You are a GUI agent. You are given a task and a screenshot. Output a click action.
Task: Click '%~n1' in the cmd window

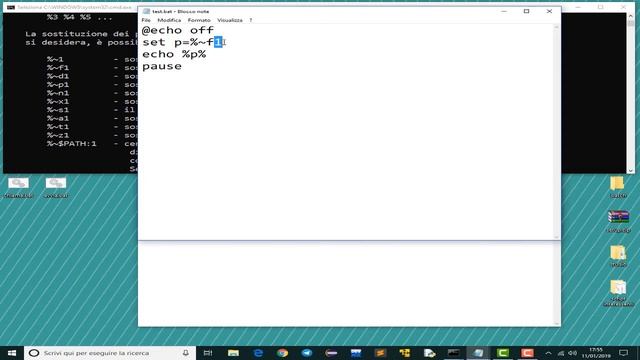pyautogui.click(x=58, y=93)
